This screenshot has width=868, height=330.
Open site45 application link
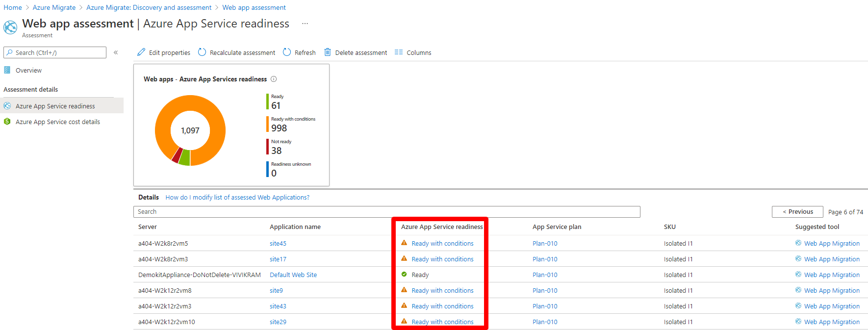click(278, 243)
